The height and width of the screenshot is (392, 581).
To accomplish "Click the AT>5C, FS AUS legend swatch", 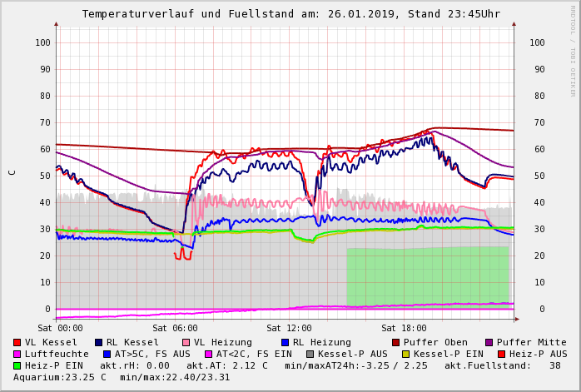I will (x=107, y=354).
